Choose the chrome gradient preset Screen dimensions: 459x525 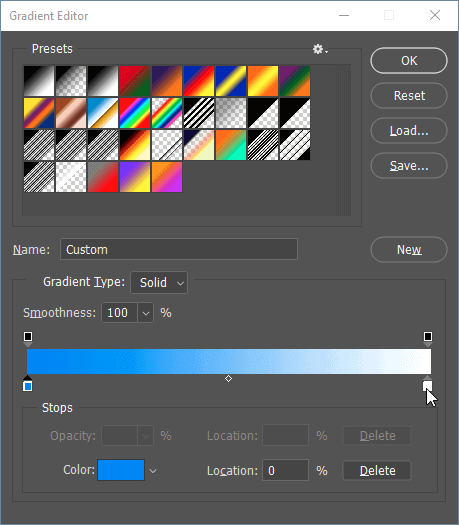tap(103, 113)
